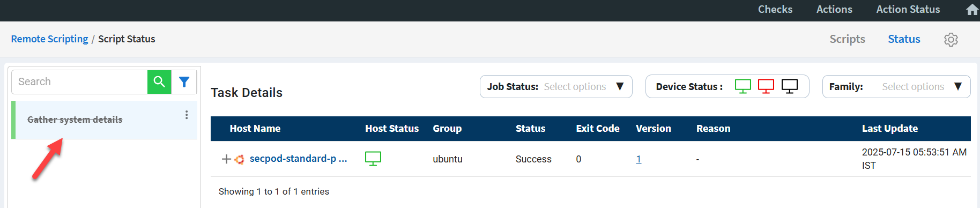Expand the secpod-standard-p row with plus
This screenshot has height=208, width=980.
click(x=226, y=159)
